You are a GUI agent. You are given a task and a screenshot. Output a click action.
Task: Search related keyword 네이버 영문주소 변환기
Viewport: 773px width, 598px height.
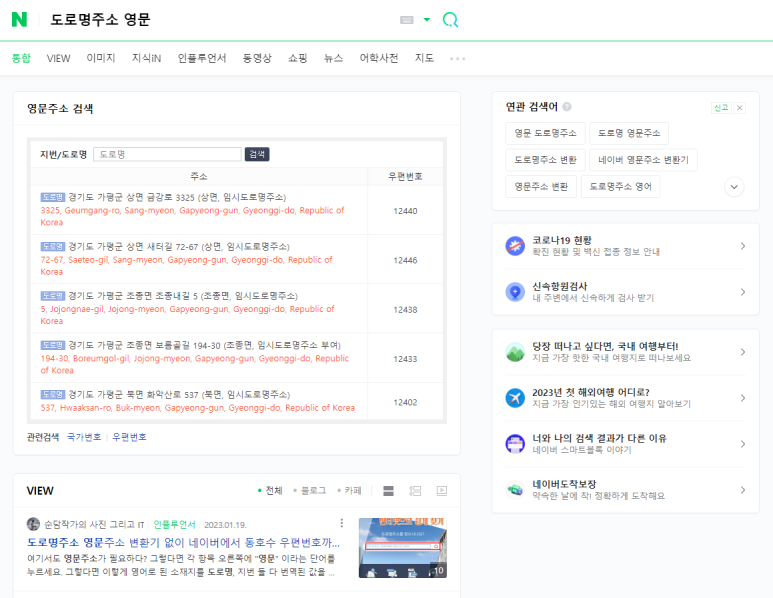(x=643, y=160)
